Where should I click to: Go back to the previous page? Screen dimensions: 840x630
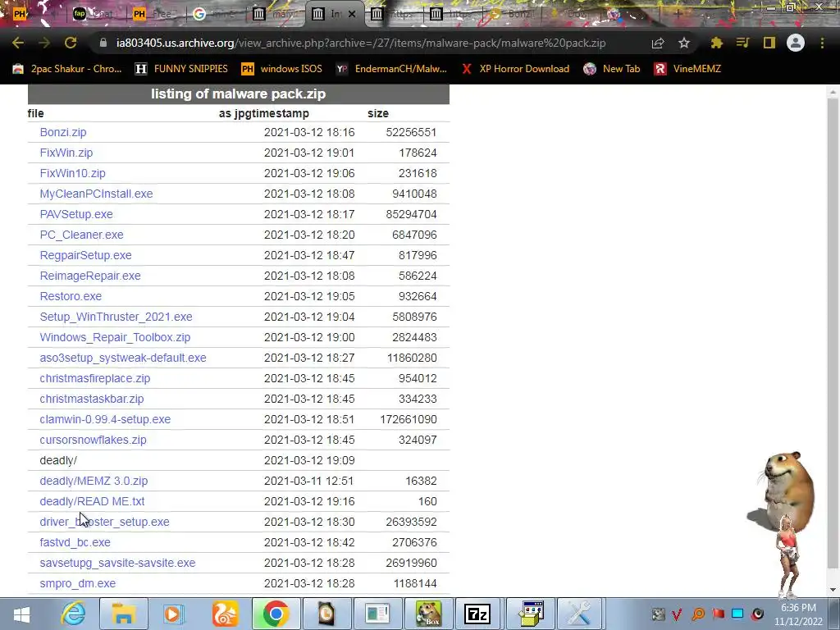pyautogui.click(x=18, y=43)
